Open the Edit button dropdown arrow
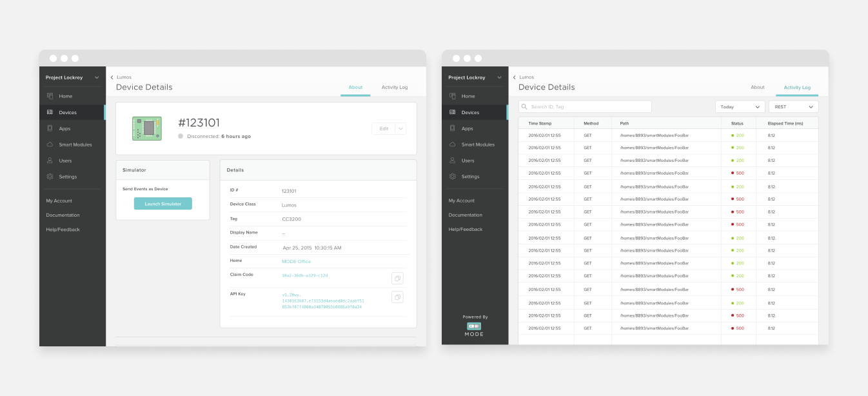The height and width of the screenshot is (396, 868). point(401,128)
